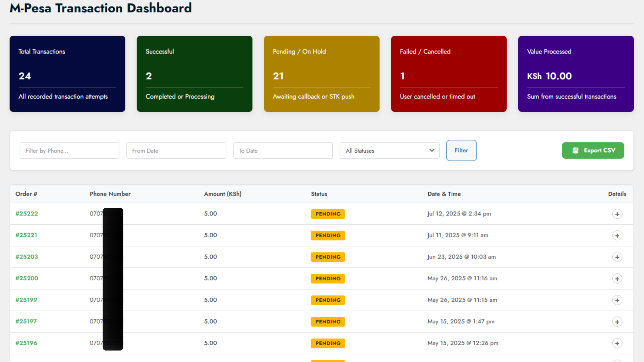Click the Phone Number column header
The width and height of the screenshot is (644, 362).
tap(110, 194)
